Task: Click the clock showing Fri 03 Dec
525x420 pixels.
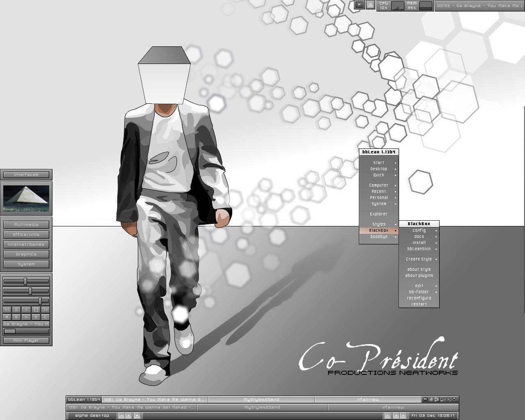Action: pos(433,415)
